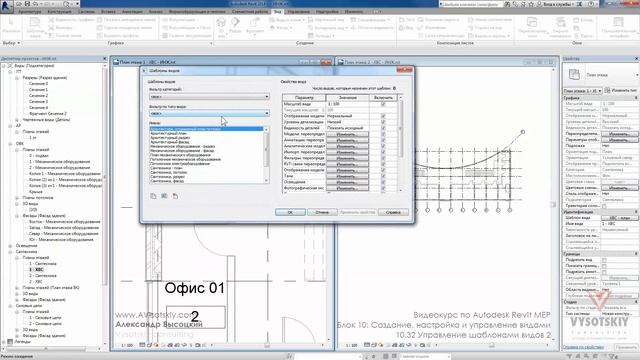Select План механического оборудования template
Viewport: 640px width, 360px height.
[x=180, y=155]
